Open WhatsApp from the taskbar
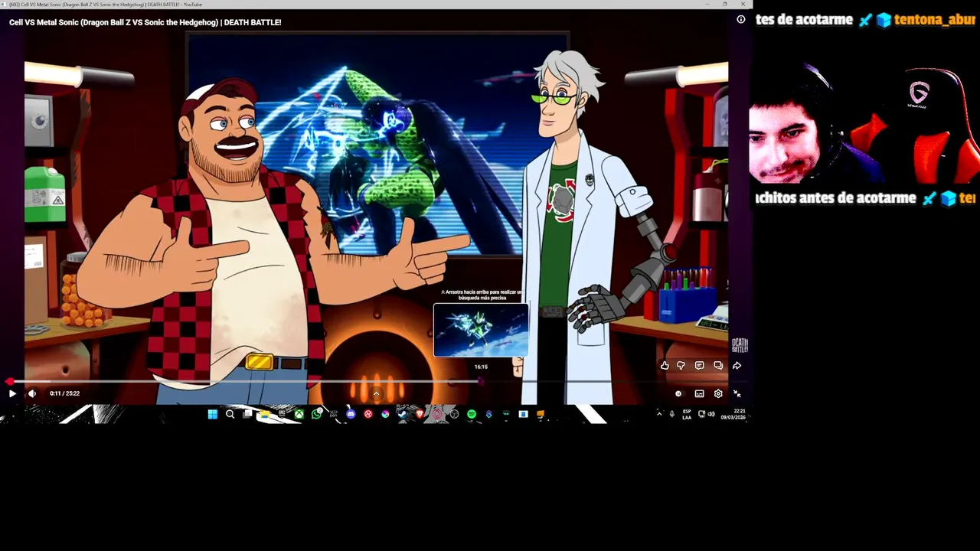This screenshot has width=980, height=551. point(316,414)
